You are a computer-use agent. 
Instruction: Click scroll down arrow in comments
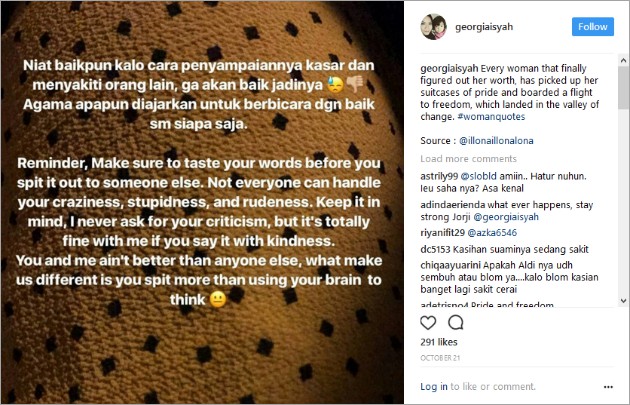[x=624, y=301]
